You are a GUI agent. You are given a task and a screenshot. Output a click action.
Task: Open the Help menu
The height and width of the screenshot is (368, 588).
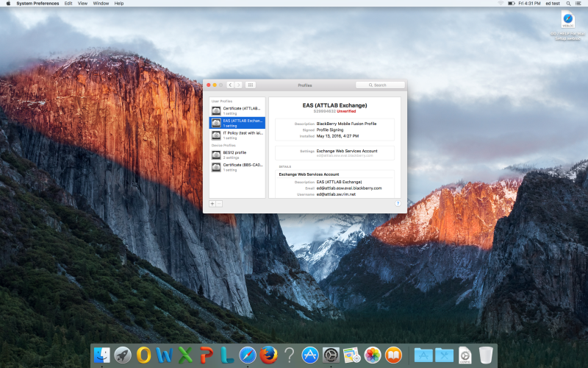119,4
